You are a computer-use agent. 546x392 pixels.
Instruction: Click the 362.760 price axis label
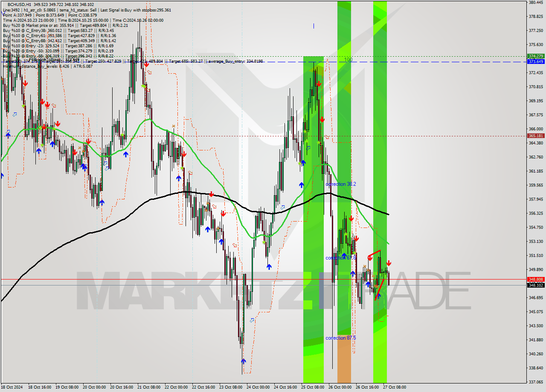tap(536, 157)
